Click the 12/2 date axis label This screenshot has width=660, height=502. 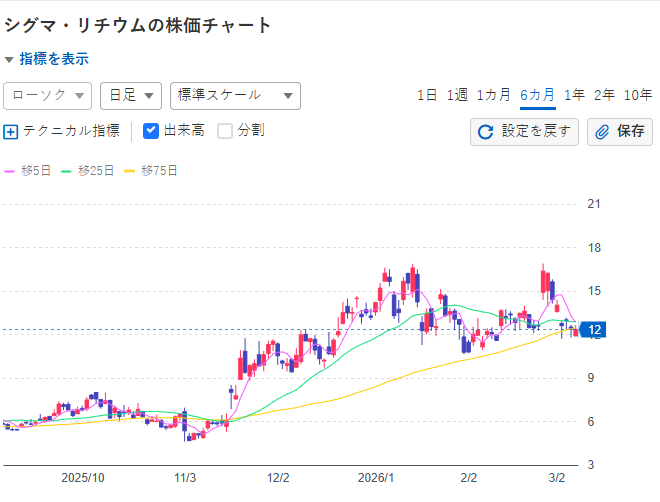point(278,478)
